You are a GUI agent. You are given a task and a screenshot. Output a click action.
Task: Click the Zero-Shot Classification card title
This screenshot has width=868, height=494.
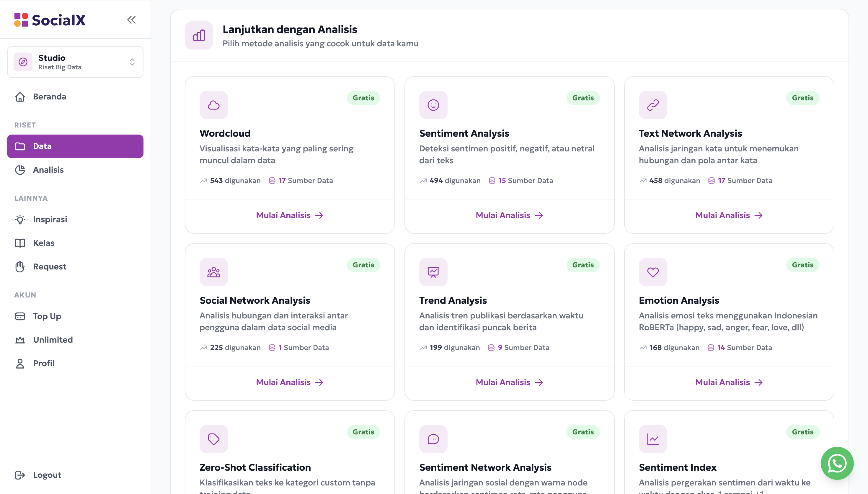255,467
